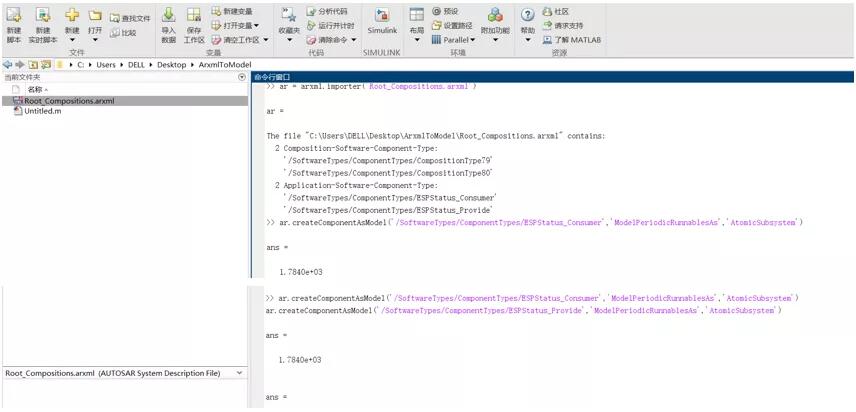Click the 附加功能 (Add-Ons) icon
Viewport: 856px width, 412px height.
[x=495, y=15]
